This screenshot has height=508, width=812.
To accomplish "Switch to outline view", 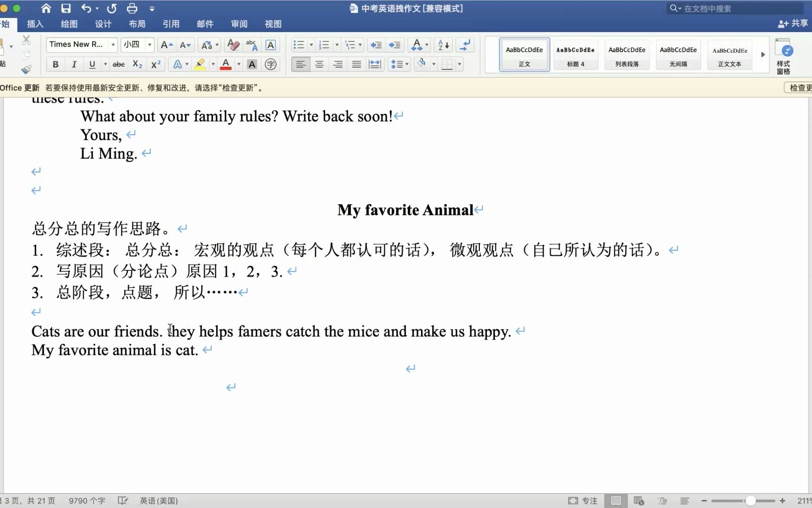I will (x=662, y=500).
